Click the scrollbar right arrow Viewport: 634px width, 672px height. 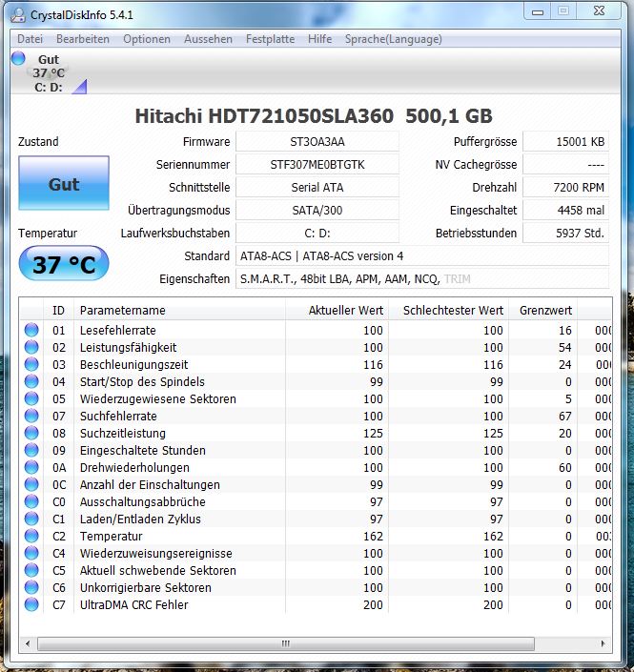(603, 643)
